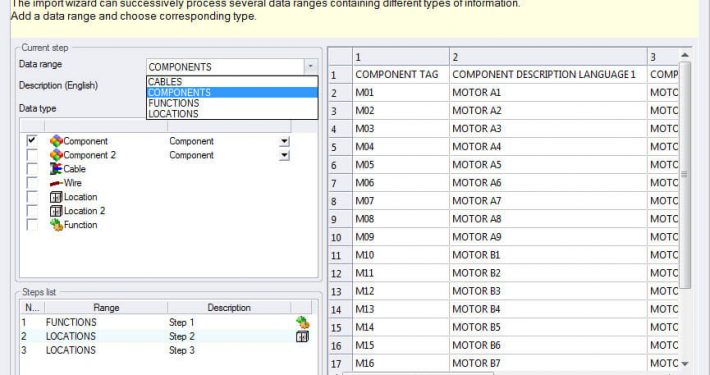710x375 pixels.
Task: Click the preview grid vertical scrollbar thumb
Action: [x=685, y=174]
